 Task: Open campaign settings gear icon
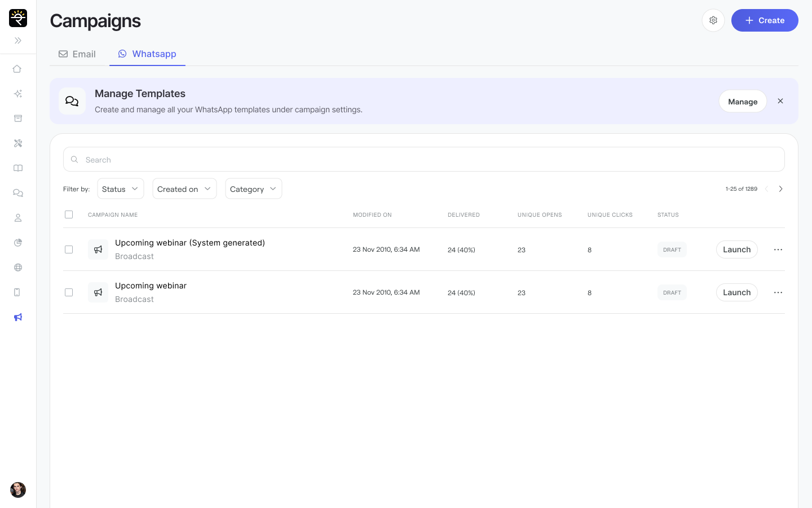713,20
